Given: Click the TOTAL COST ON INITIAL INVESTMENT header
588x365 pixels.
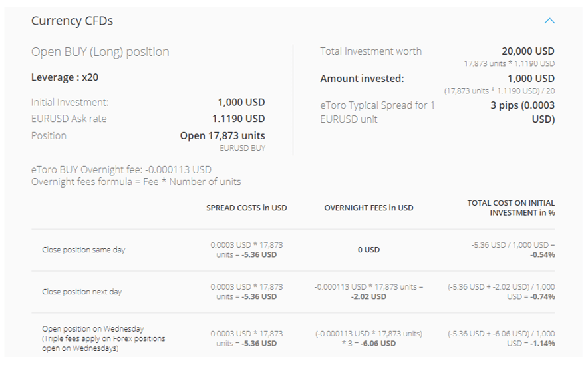Looking at the screenshot, I should coord(511,208).
